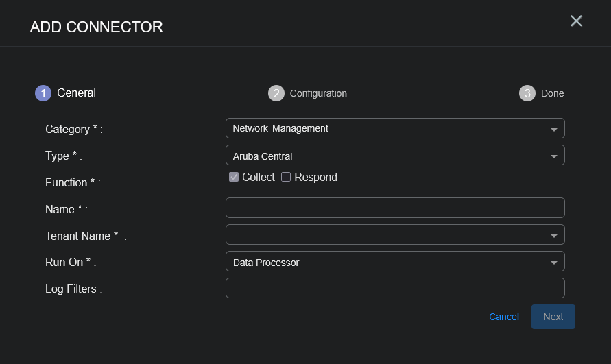Click into the Log Filters field
Image resolution: width=611 pixels, height=364 pixels.
pyautogui.click(x=395, y=288)
